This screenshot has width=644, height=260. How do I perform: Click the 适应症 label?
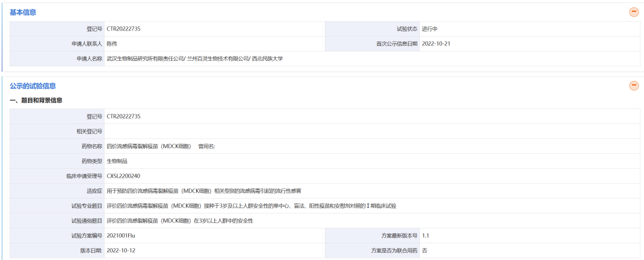94,191
